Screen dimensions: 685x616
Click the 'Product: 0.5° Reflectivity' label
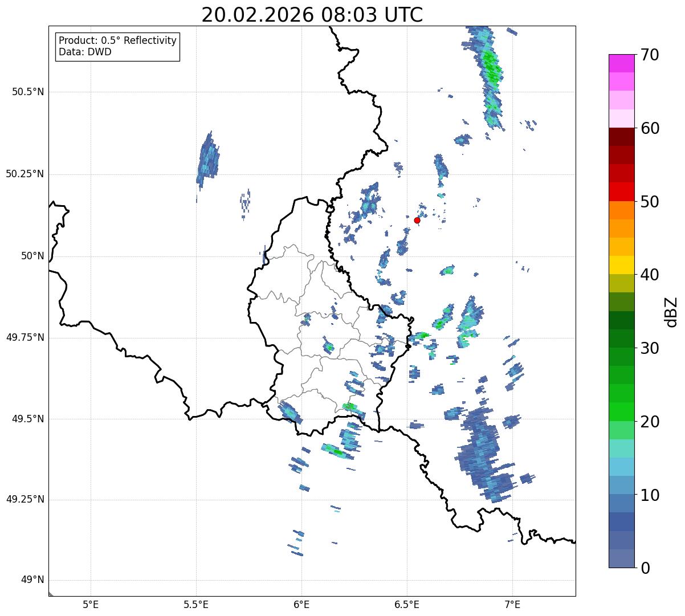pos(118,41)
